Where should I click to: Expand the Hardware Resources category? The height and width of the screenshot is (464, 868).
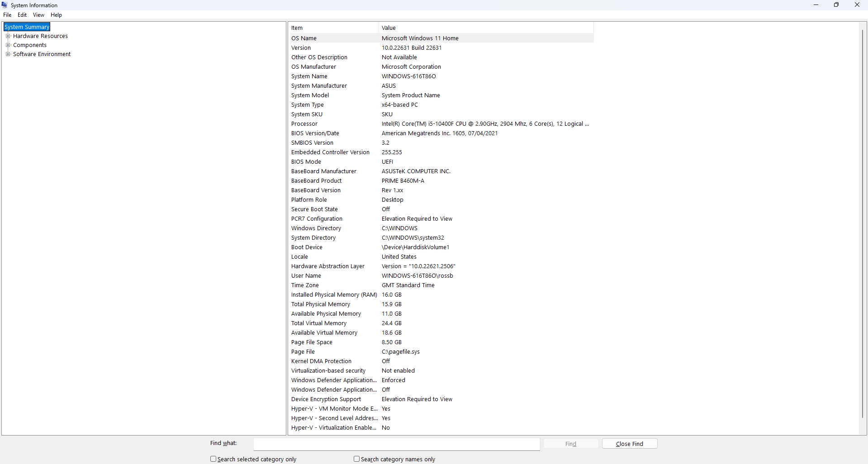click(8, 36)
